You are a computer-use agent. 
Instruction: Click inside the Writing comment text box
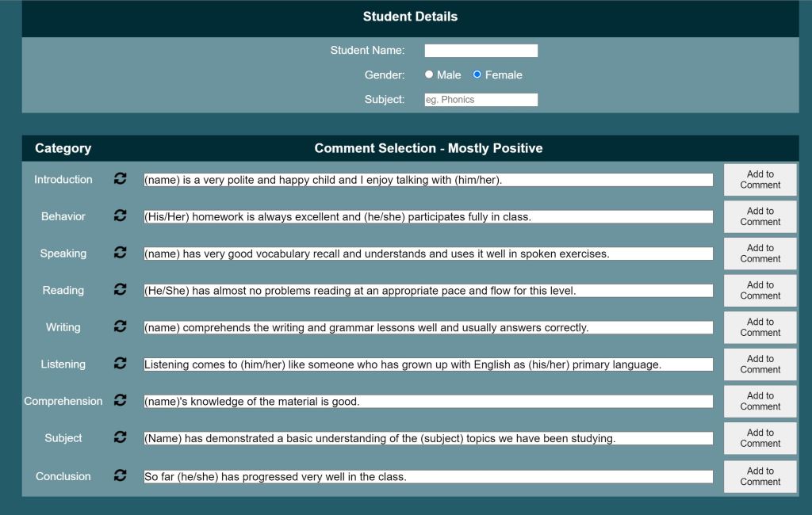[x=428, y=327]
